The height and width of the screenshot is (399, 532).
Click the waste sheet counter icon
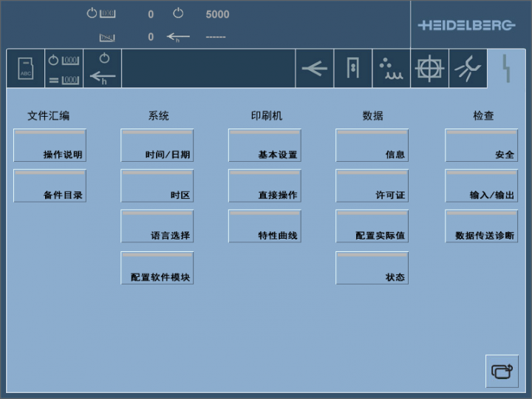[x=107, y=38]
